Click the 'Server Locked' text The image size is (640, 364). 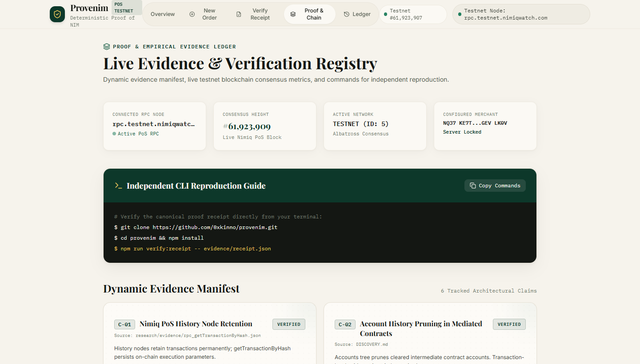462,132
